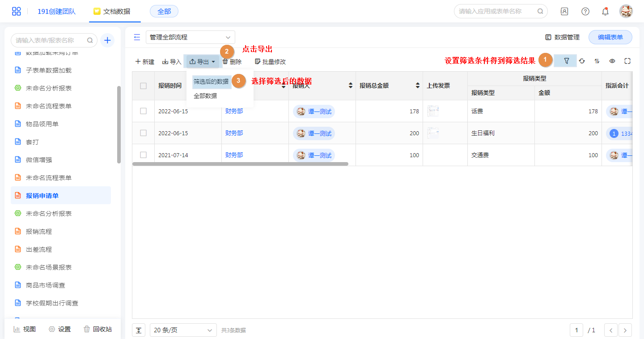
Task: Select 筛选后的数据 from export menu
Action: (x=211, y=82)
